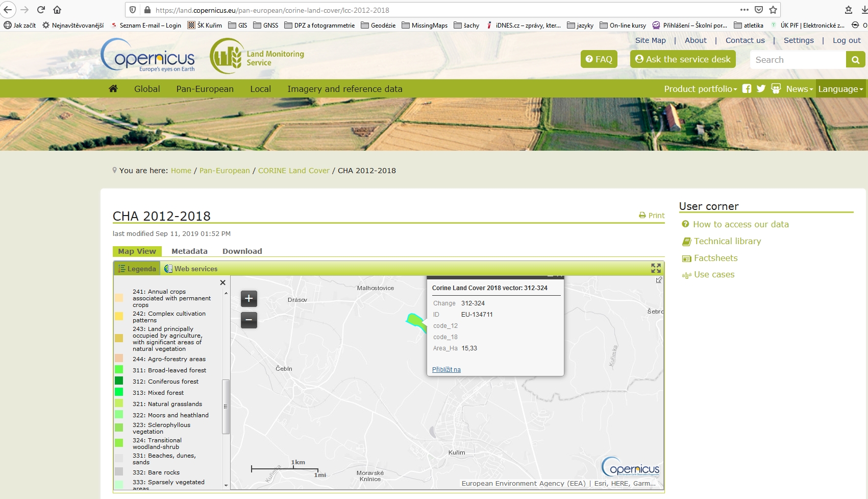The image size is (868, 499).
Task: Click the SlideShare icon beside News
Action: tap(776, 88)
